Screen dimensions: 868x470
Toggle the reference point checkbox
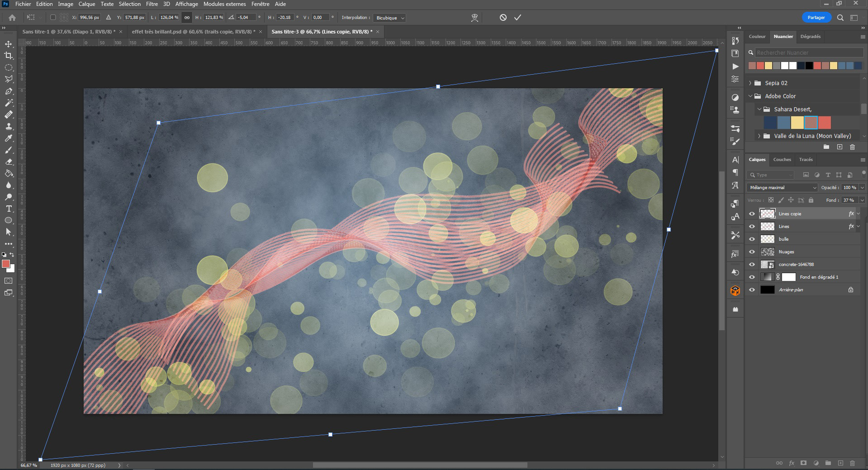53,18
